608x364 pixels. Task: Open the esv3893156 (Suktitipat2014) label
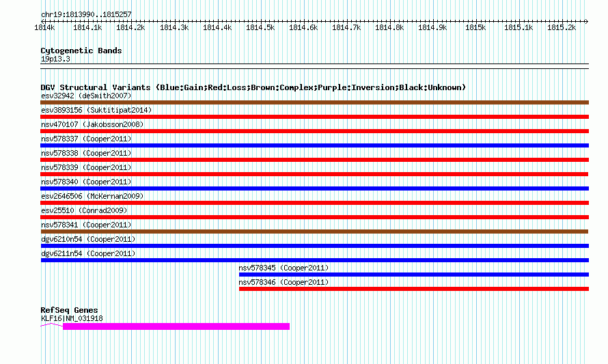click(96, 110)
